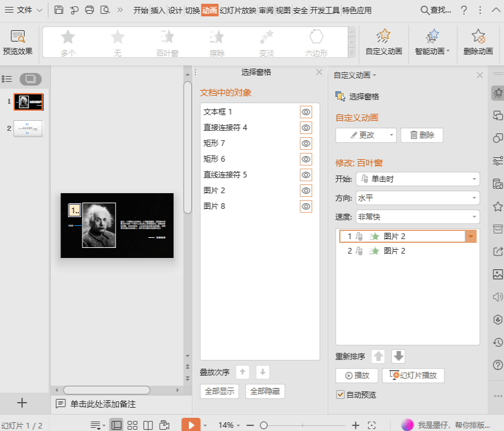The image size is (504, 431).
Task: Click sidebar share export icon
Action: 498,251
